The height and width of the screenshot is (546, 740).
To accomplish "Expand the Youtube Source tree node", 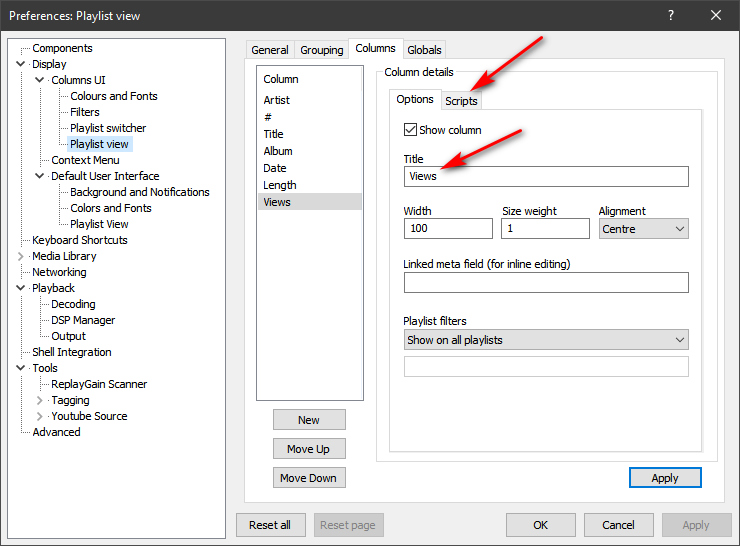I will pos(40,416).
